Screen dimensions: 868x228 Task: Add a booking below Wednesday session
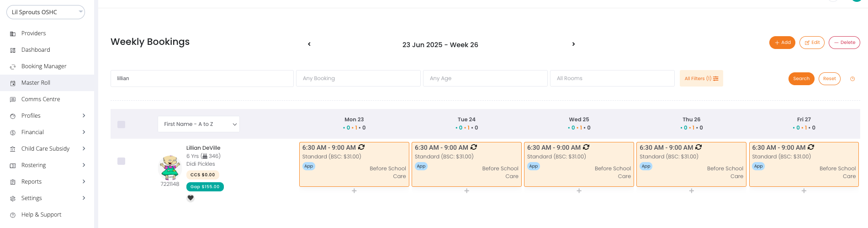click(579, 190)
